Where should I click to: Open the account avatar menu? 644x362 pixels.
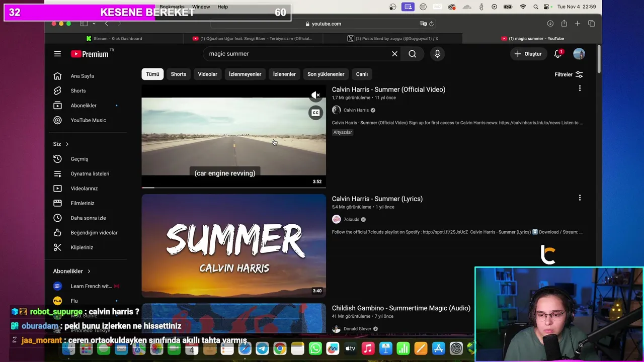(579, 54)
